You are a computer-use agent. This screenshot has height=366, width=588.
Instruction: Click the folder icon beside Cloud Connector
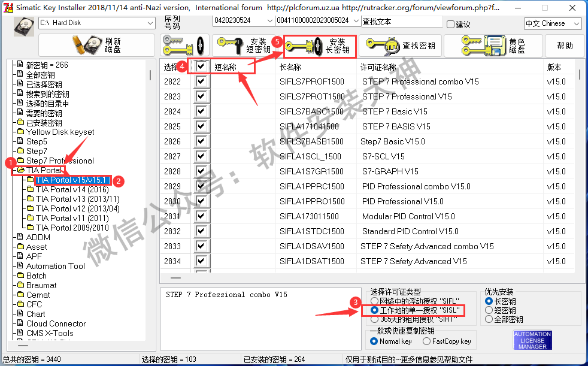pos(20,323)
